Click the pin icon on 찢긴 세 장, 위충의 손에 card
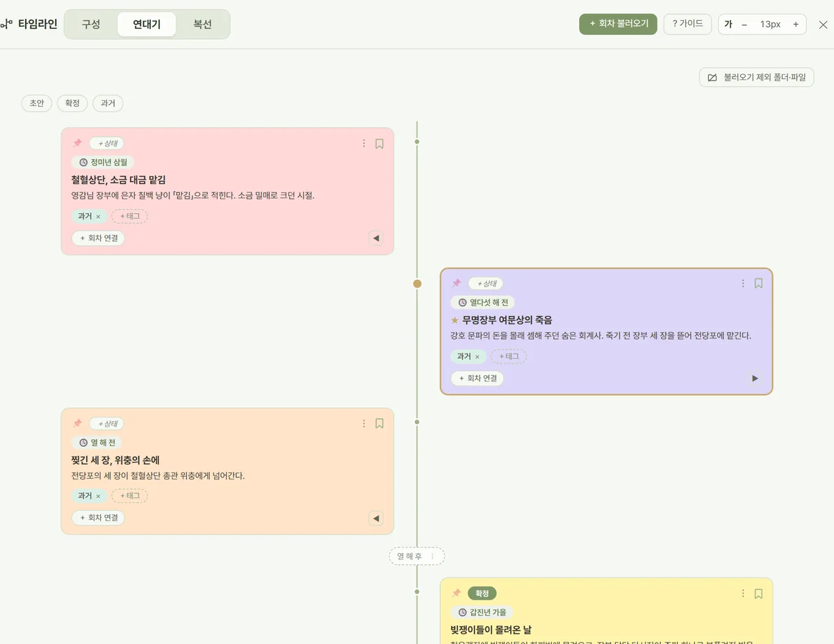 [x=77, y=423]
